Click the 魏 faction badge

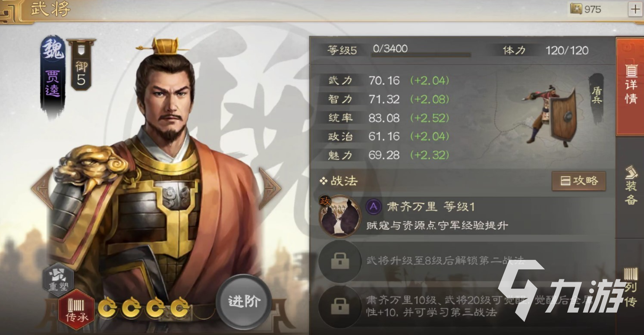[53, 50]
